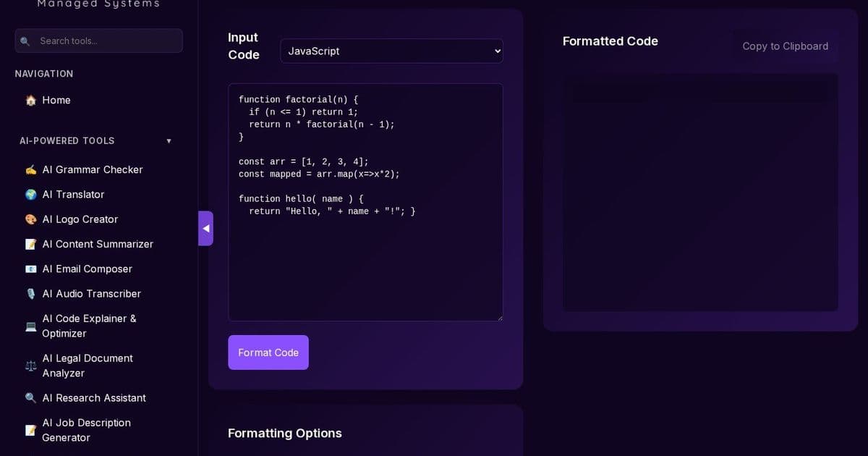The height and width of the screenshot is (456, 868).
Task: Click the AI Content Summarizer memo icon
Action: (x=30, y=244)
